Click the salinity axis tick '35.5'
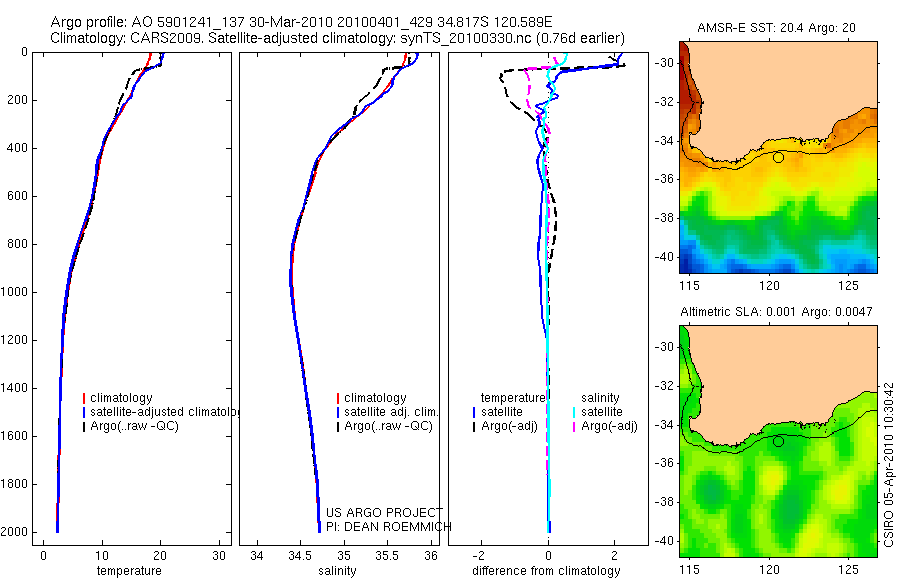Image resolution: width=900 pixels, height=580 pixels. pos(386,556)
